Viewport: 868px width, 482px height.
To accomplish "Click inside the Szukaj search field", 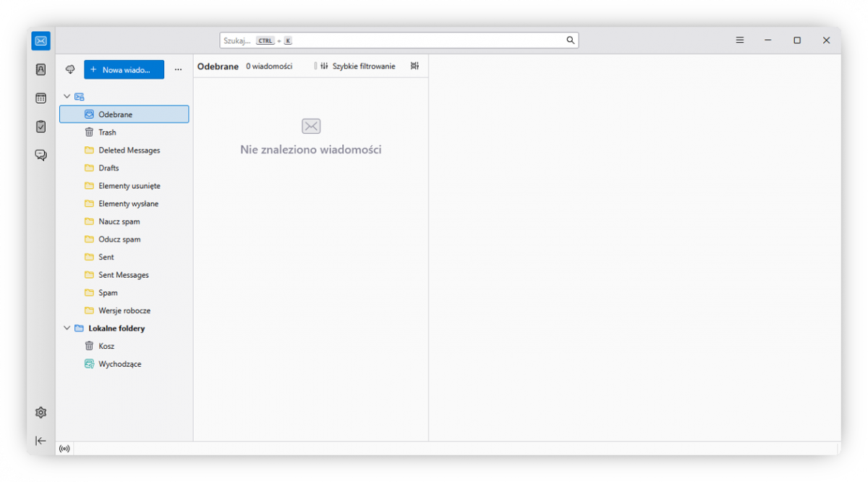I will [362, 40].
